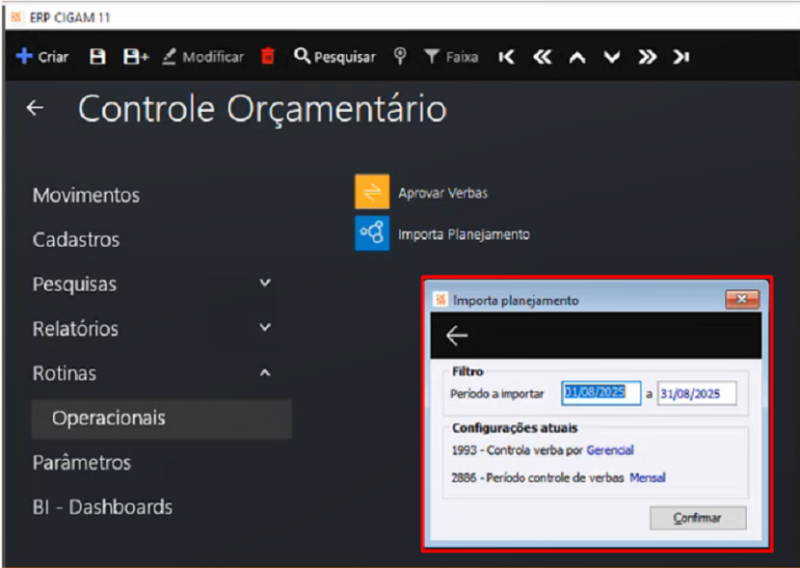The height and width of the screenshot is (568, 800).
Task: Open the Pesquisar search tool
Action: click(335, 57)
